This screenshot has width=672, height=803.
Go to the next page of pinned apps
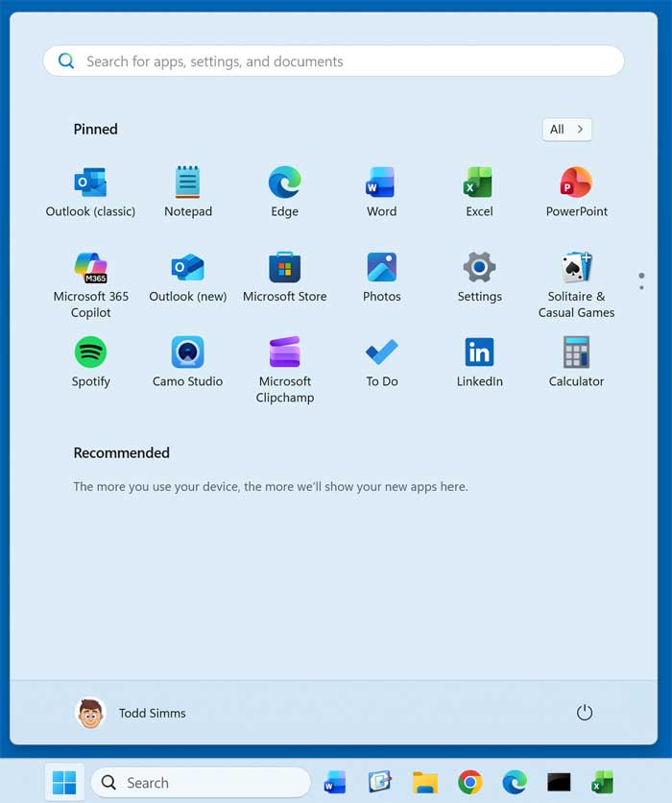tap(641, 287)
